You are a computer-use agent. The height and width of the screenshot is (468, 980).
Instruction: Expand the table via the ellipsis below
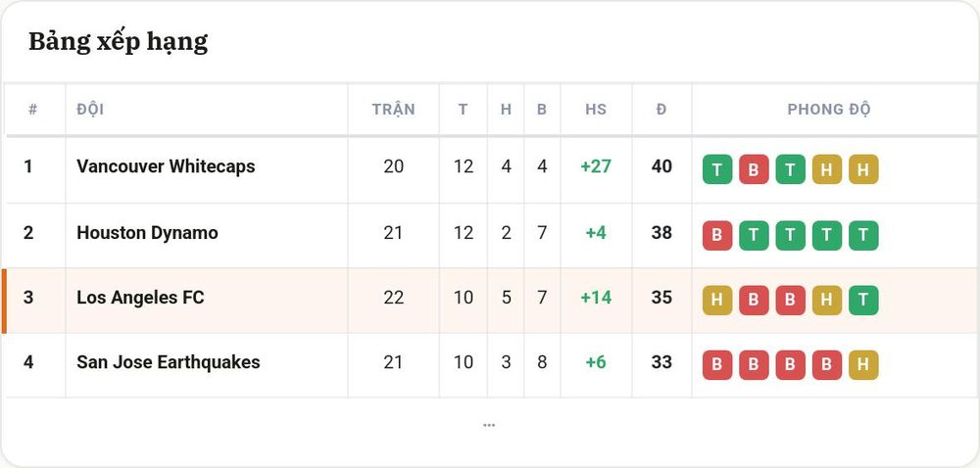(x=489, y=425)
